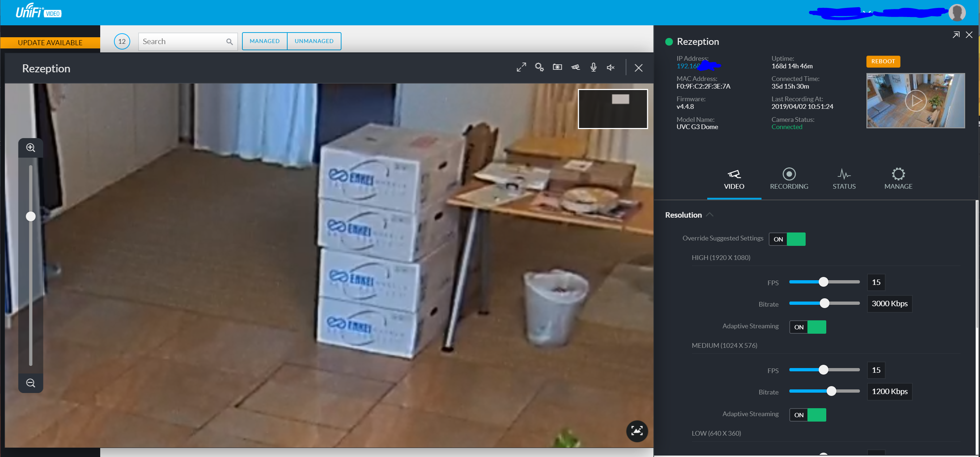The width and height of the screenshot is (980, 457).
Task: Click the HIGH resolution Bitrate slider handle
Action: [824, 303]
